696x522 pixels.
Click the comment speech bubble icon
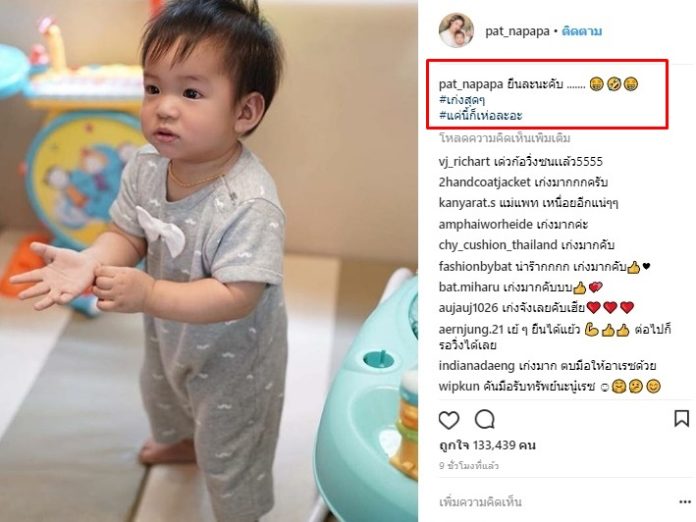tap(485, 419)
